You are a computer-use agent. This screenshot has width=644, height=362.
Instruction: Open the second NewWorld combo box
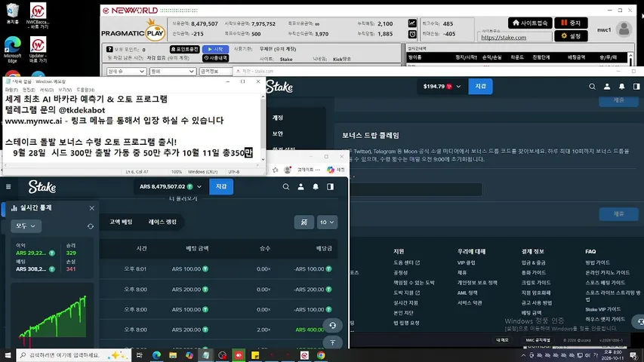click(172, 72)
